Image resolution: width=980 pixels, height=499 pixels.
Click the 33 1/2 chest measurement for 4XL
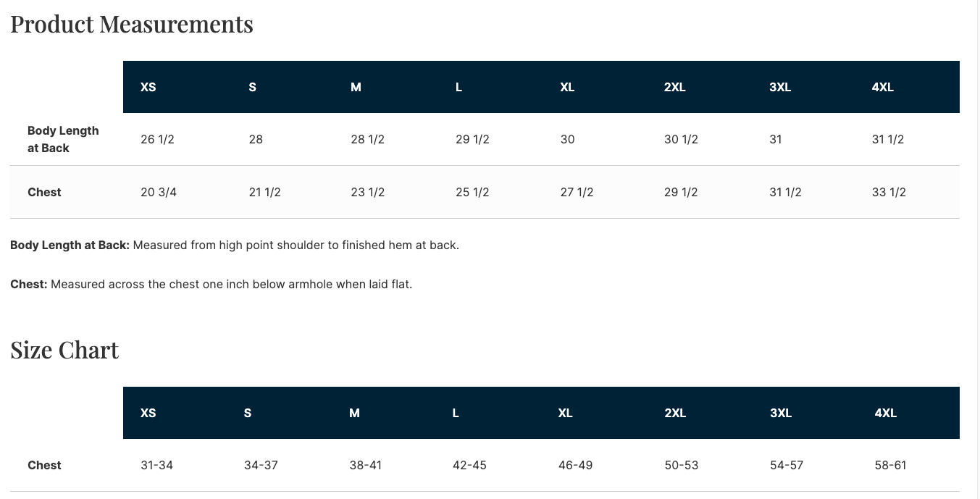(889, 192)
